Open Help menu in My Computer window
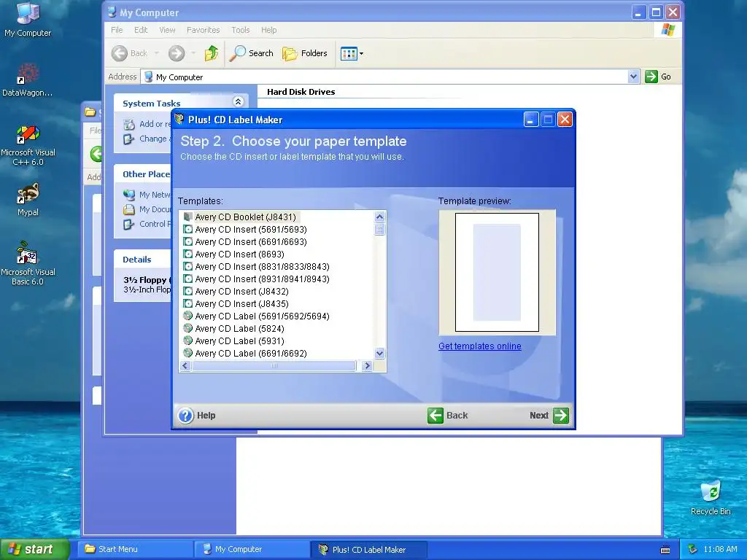This screenshot has height=560, width=747. pyautogui.click(x=268, y=30)
